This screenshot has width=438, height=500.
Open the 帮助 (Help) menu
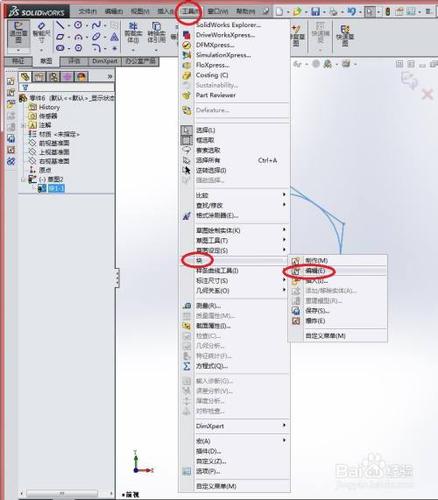click(245, 11)
